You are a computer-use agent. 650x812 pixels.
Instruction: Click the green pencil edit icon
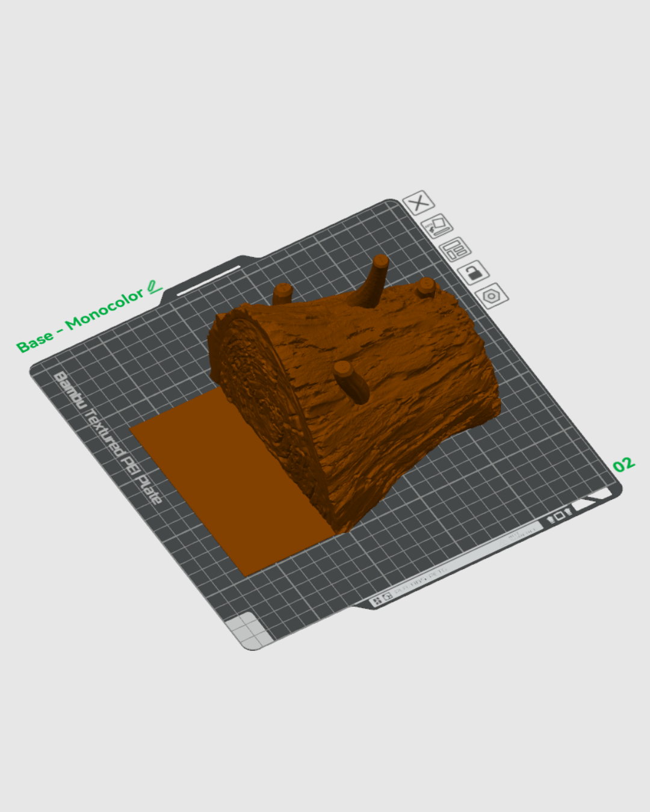click(155, 287)
